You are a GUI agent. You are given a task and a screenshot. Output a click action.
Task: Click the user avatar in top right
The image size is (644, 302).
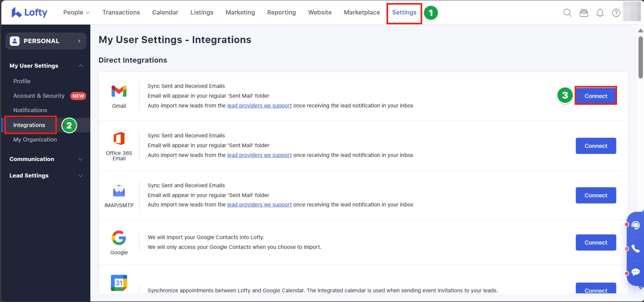tap(631, 11)
